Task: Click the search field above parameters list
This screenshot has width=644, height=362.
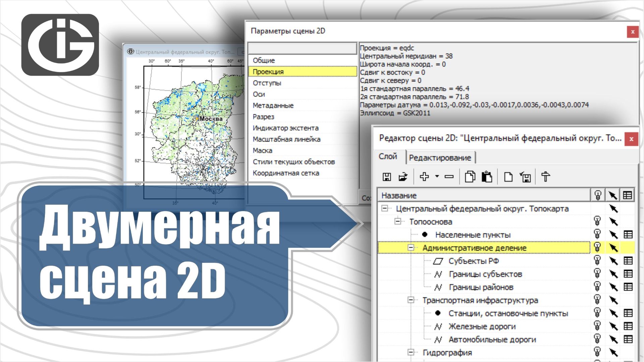Action: pyautogui.click(x=302, y=48)
